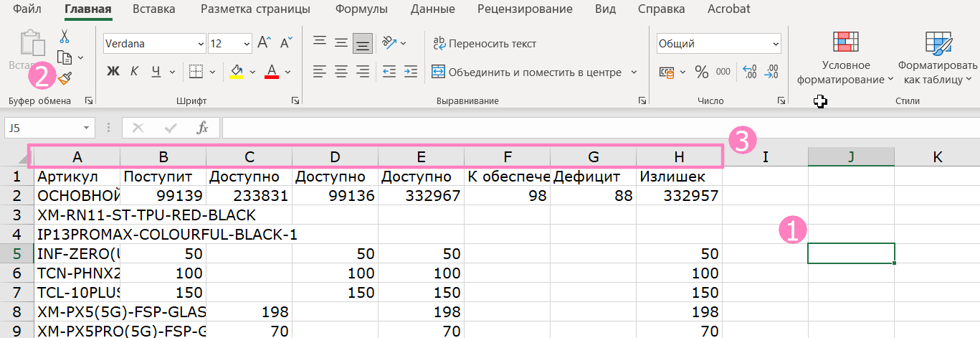Align text to bottom
Screen dimensions: 980x338
click(x=363, y=43)
